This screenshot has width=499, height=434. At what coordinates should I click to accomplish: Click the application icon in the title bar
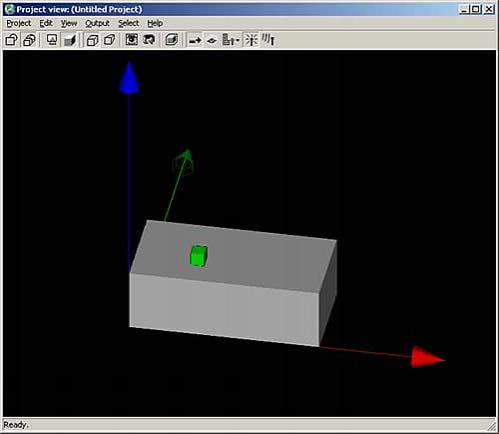coord(10,9)
